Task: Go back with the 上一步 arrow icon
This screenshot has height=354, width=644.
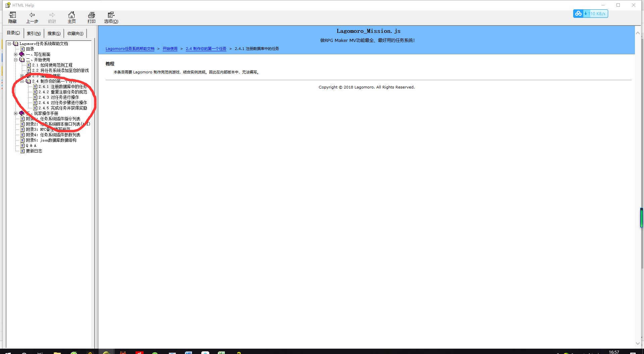Action: tap(32, 15)
